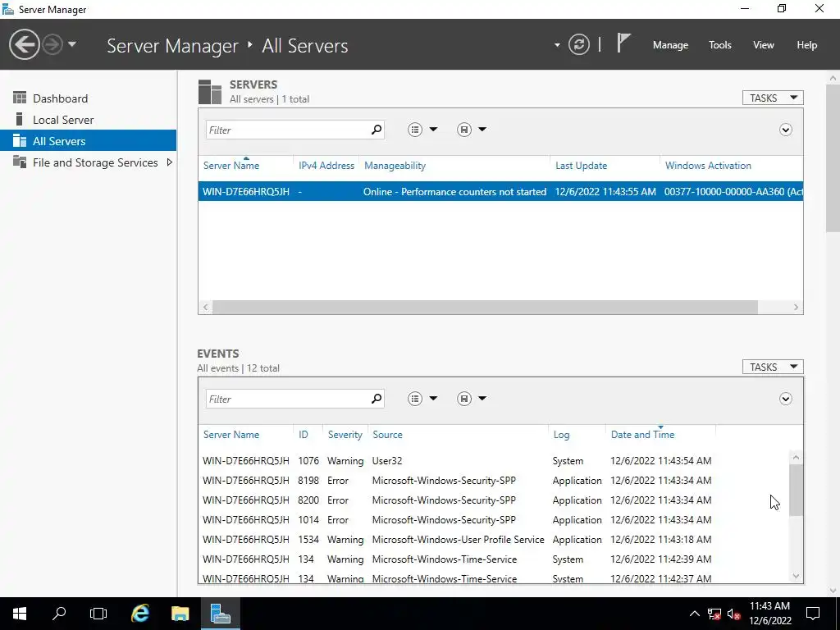Refresh the All Servers view
Image resolution: width=840 pixels, height=630 pixels.
[578, 44]
